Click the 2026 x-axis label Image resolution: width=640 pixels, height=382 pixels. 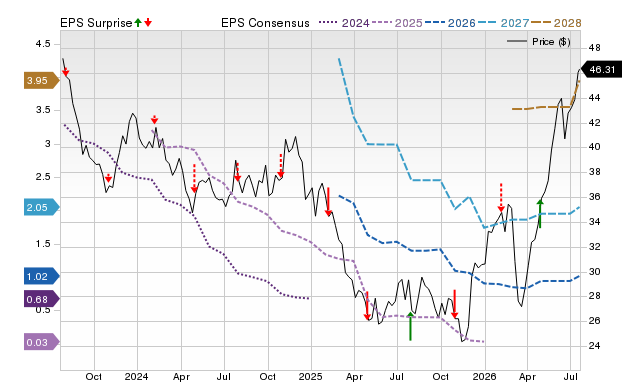coord(484,376)
